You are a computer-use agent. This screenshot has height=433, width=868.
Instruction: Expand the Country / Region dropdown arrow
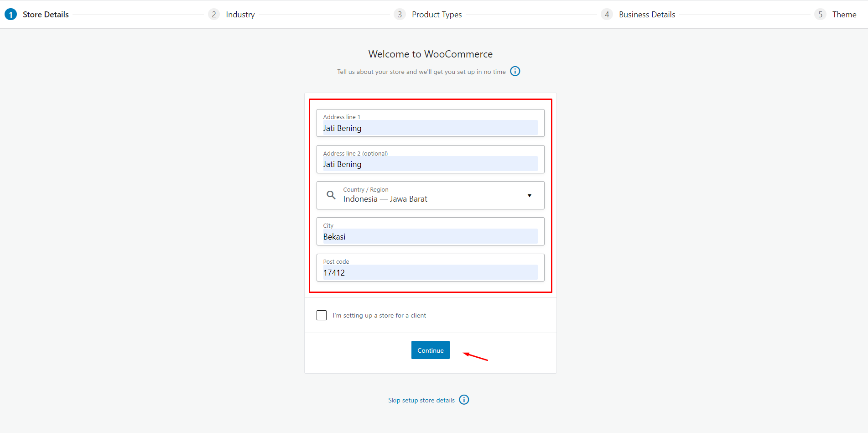(x=530, y=196)
